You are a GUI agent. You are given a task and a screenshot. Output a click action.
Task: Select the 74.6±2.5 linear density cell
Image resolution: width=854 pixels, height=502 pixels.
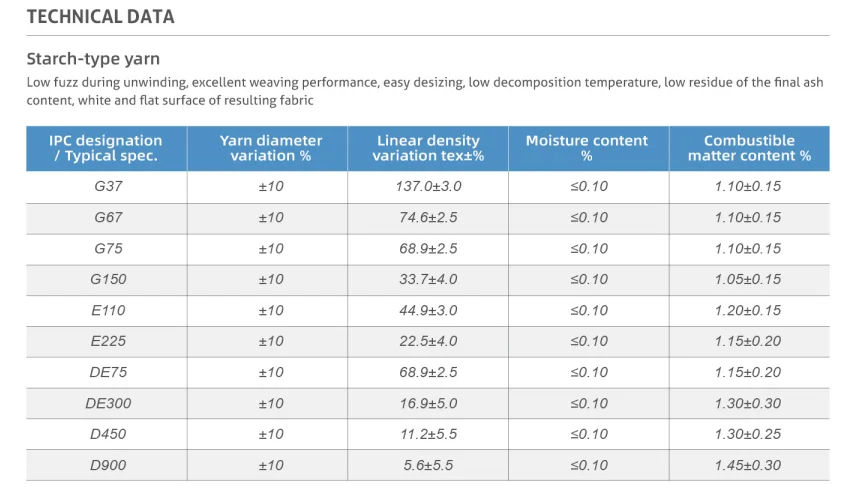click(428, 217)
